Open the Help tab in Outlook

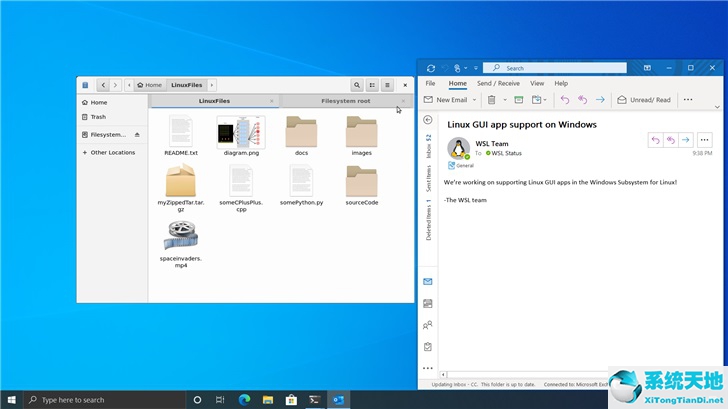[x=561, y=83]
